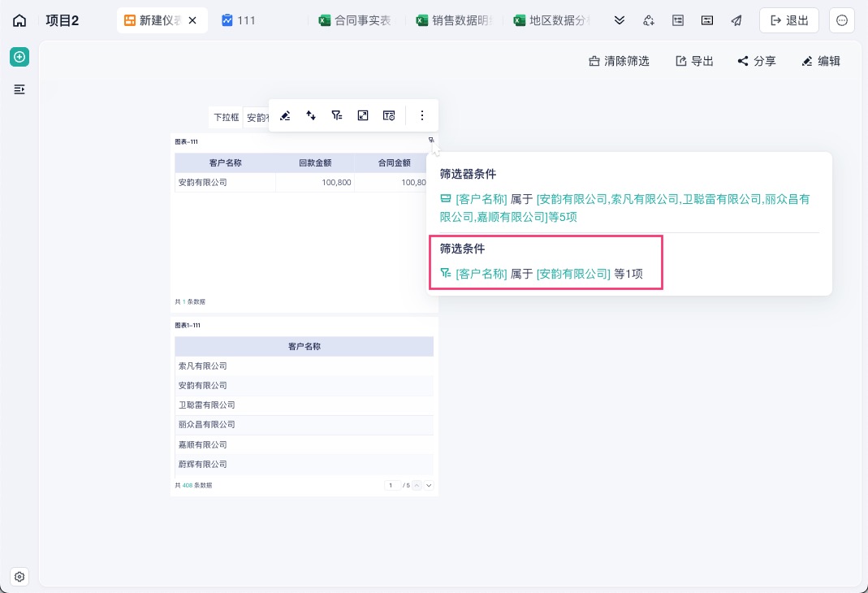868x593 pixels.
Task: Click the 回款金额 column header
Action: click(x=315, y=162)
